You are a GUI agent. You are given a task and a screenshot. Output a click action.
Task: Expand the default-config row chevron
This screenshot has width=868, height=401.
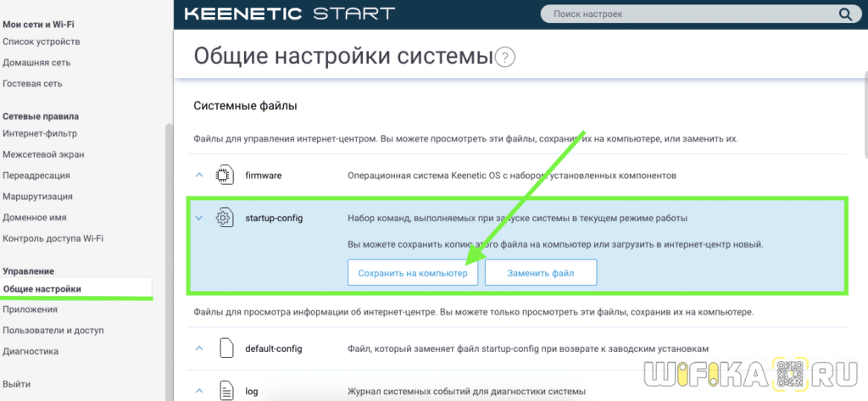200,348
